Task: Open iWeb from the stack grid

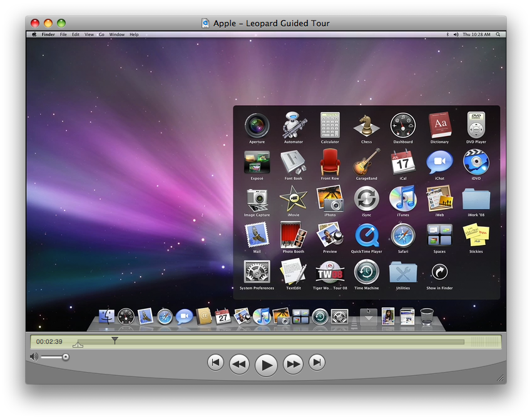Action: (x=439, y=199)
